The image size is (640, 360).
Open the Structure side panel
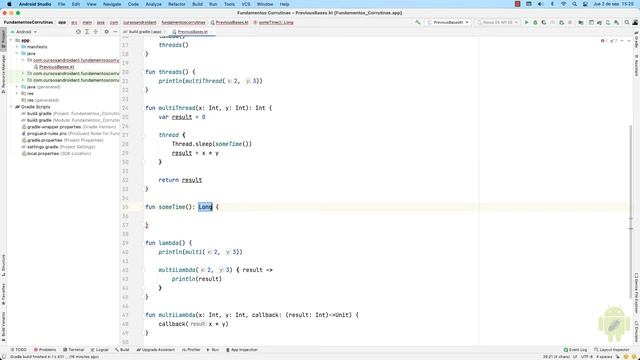[x=3, y=265]
